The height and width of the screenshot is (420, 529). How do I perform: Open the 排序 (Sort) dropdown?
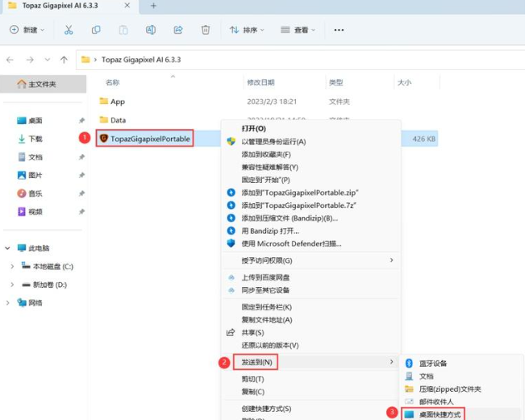(x=247, y=30)
